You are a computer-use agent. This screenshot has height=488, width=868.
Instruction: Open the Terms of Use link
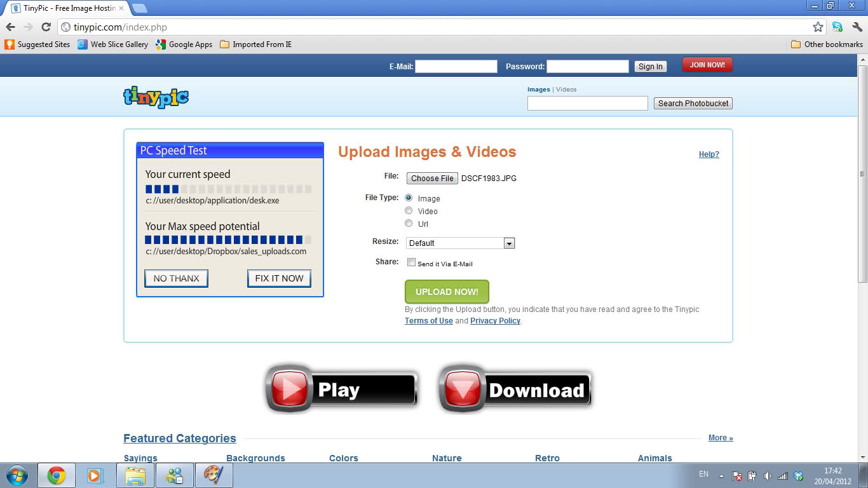(429, 321)
